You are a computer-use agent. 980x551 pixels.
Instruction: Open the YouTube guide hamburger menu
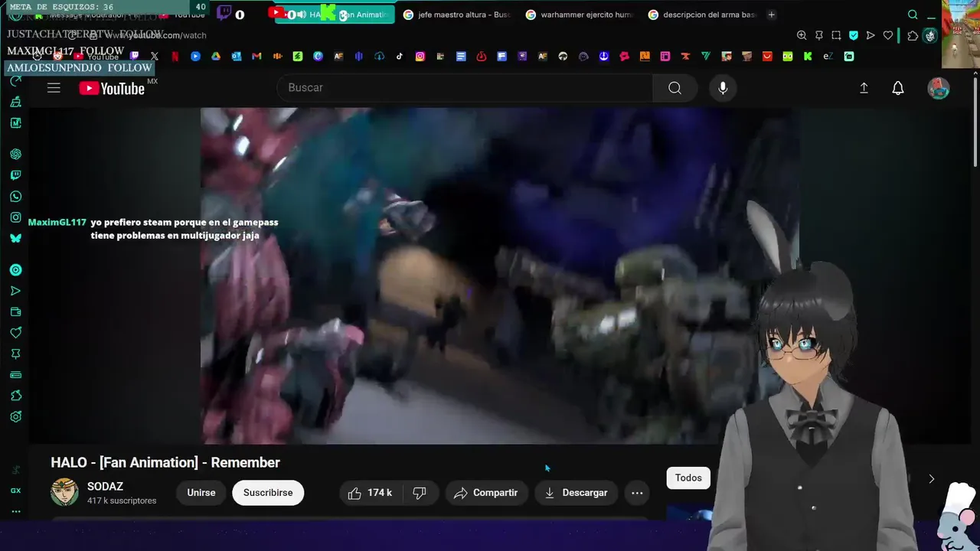tap(54, 88)
